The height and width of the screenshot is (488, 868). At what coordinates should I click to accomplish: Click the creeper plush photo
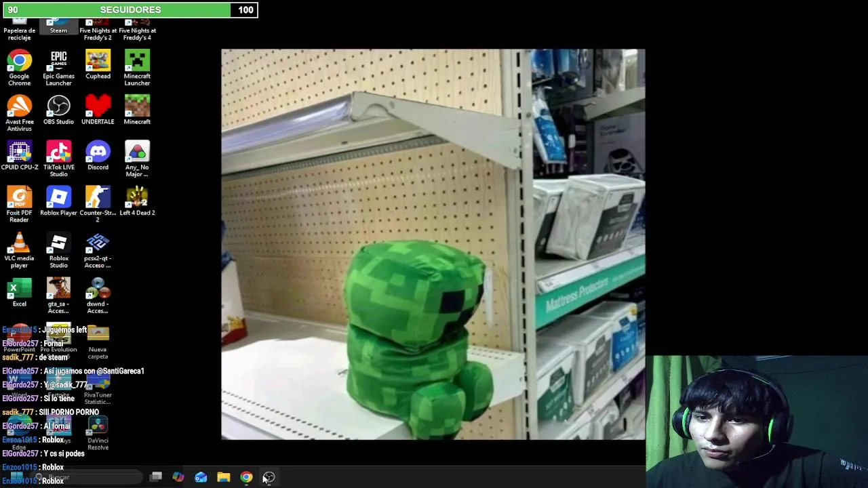[x=433, y=244]
